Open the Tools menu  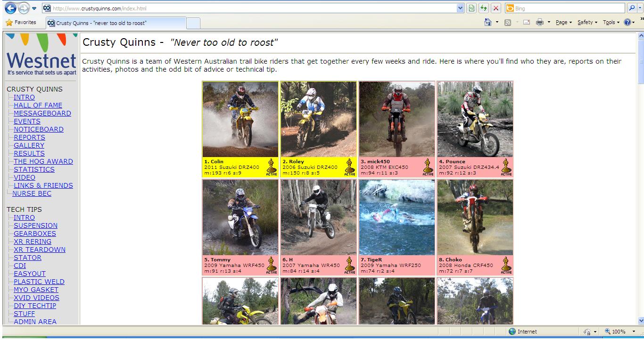[611, 22]
